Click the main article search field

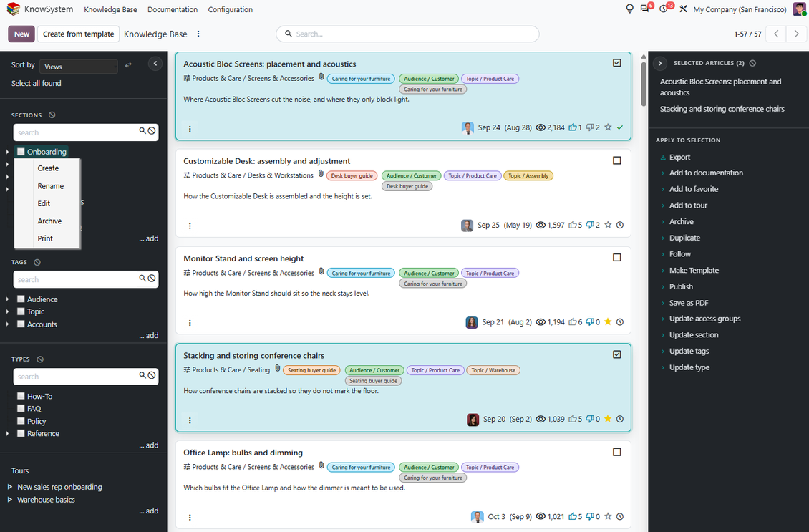[x=407, y=34]
